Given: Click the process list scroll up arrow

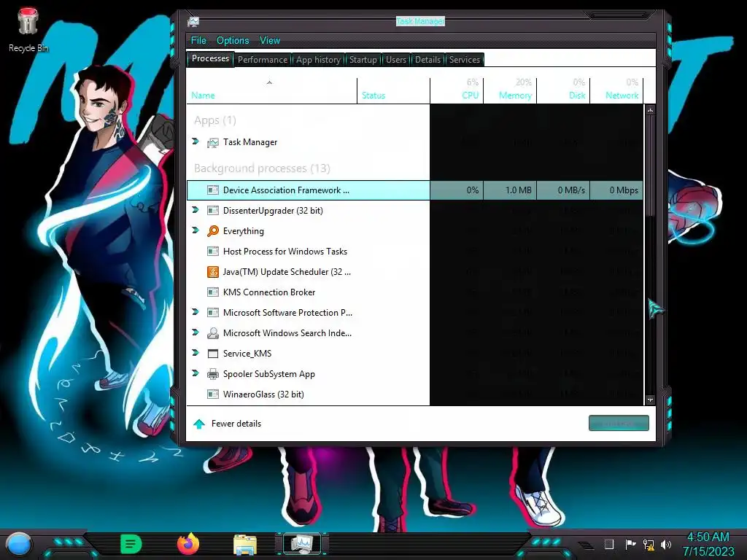Looking at the screenshot, I should 650,110.
